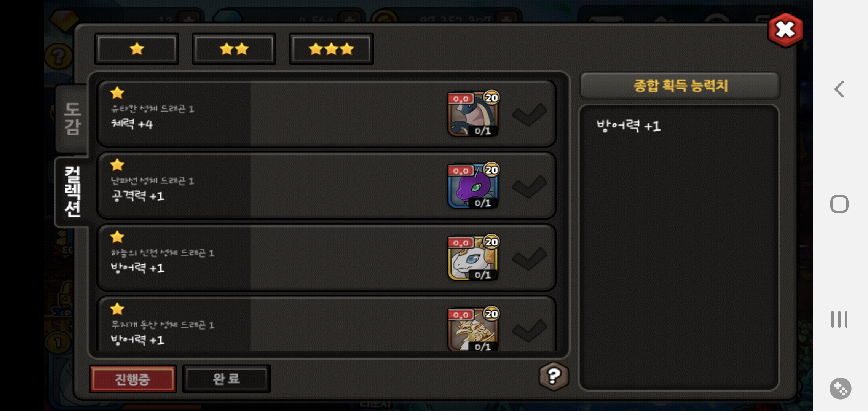This screenshot has height=411, width=868.
Task: Filter by two-star collections
Action: coord(234,49)
